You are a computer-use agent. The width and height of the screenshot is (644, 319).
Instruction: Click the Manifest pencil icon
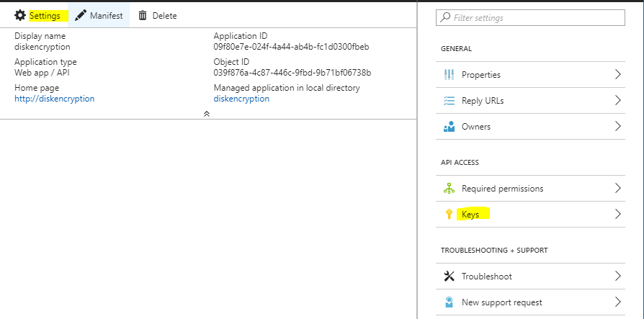tap(81, 16)
